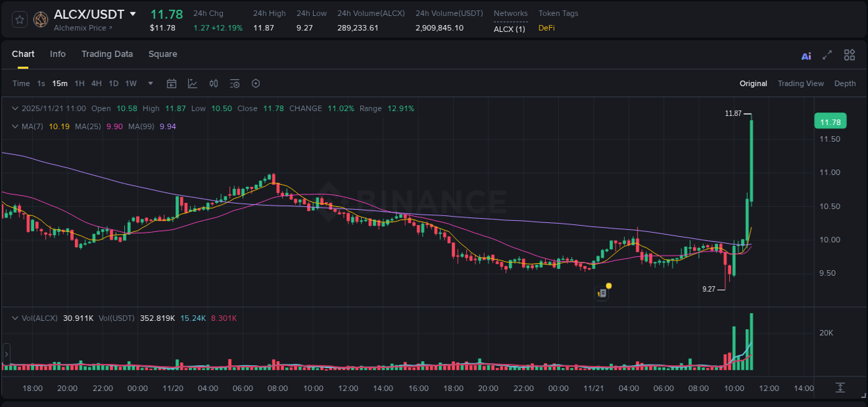Click the favorite star beside ALCX/USDT
This screenshot has width=868, height=407.
point(19,19)
